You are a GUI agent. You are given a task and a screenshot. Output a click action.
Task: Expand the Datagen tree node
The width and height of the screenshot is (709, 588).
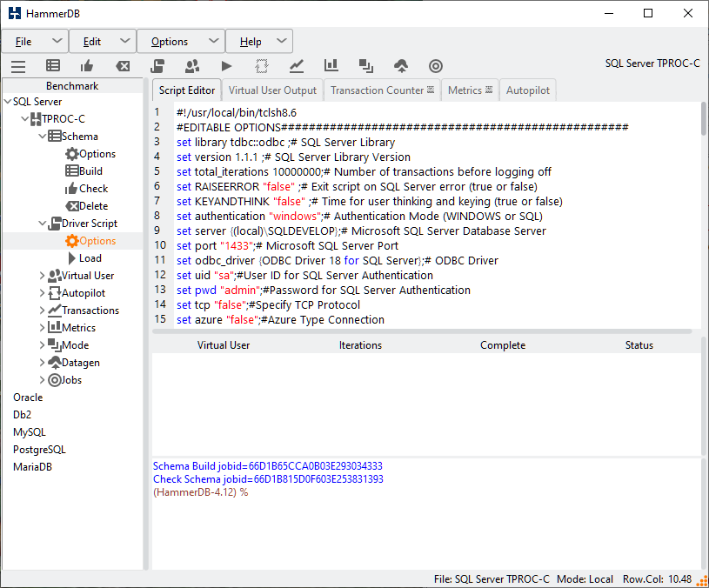[x=42, y=363]
